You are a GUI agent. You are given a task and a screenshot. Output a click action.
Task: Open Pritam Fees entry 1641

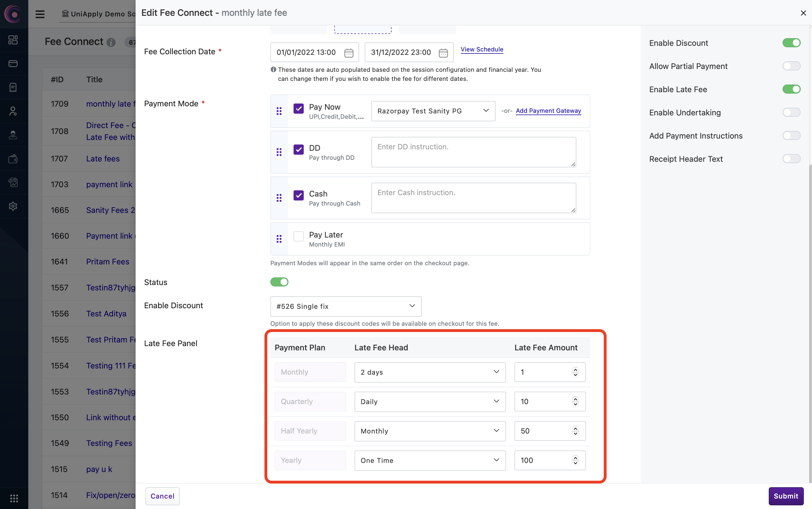108,262
